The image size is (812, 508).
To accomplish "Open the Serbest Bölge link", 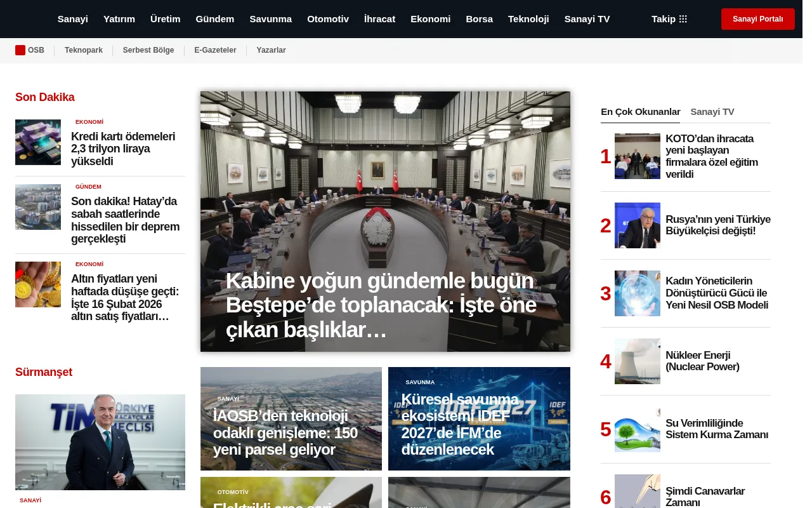I will 148,50.
